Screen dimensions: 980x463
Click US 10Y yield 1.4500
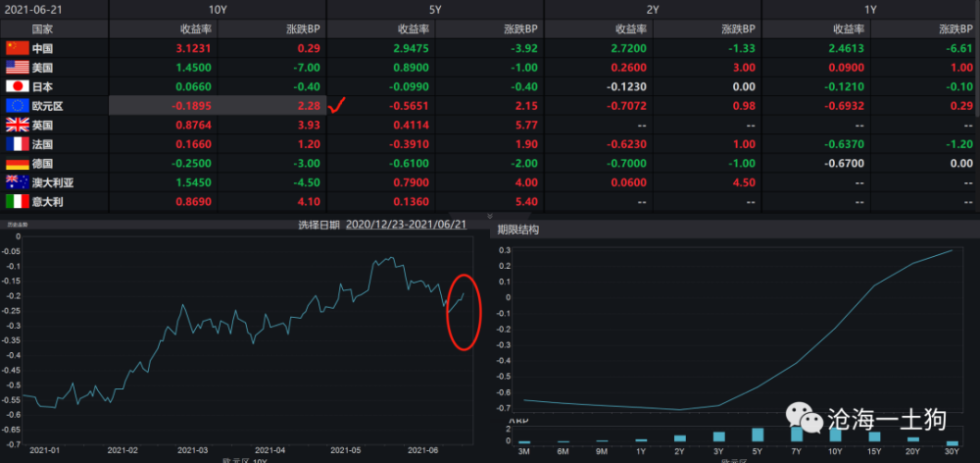tap(193, 68)
